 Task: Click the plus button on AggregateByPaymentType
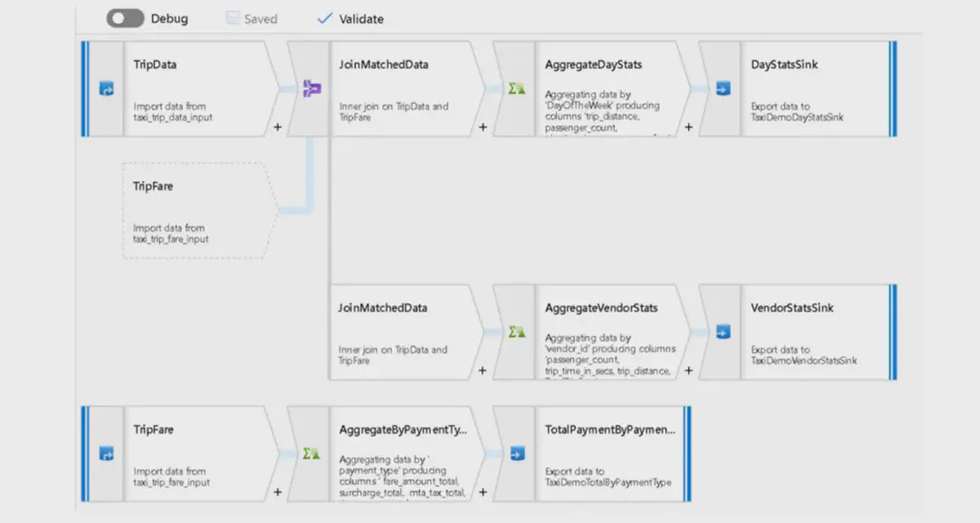[x=483, y=492]
